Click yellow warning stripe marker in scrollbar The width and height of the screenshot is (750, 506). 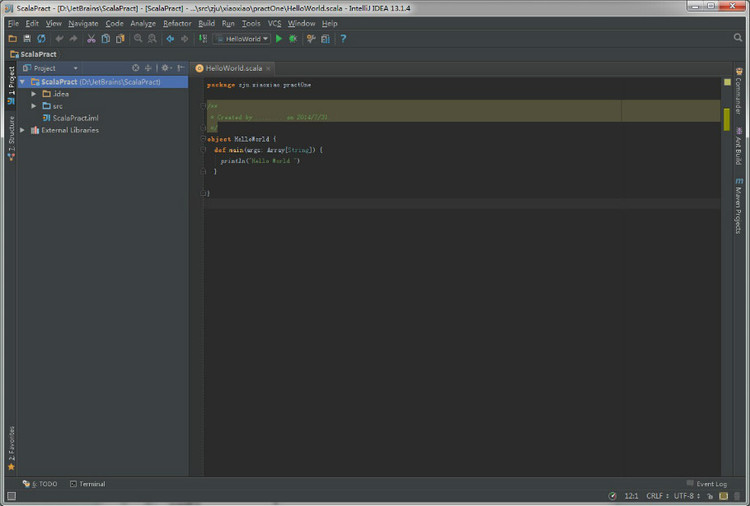727,120
